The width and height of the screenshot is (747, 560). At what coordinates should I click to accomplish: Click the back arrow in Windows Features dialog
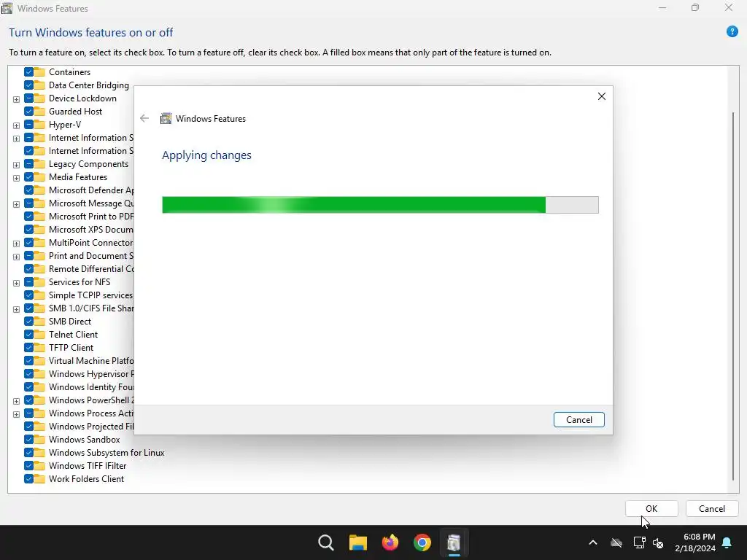tap(144, 119)
